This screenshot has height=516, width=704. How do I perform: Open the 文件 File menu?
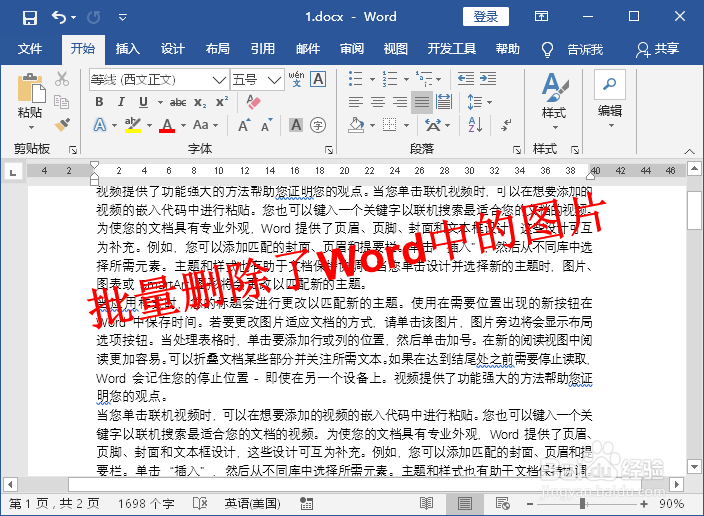coord(30,49)
